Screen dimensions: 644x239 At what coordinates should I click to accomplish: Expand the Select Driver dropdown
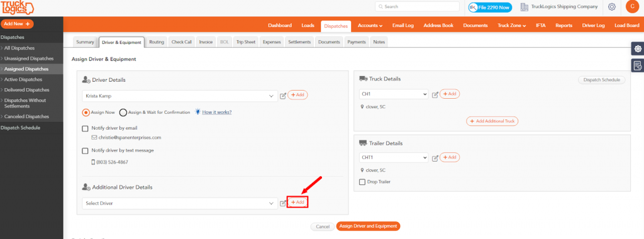click(x=180, y=203)
